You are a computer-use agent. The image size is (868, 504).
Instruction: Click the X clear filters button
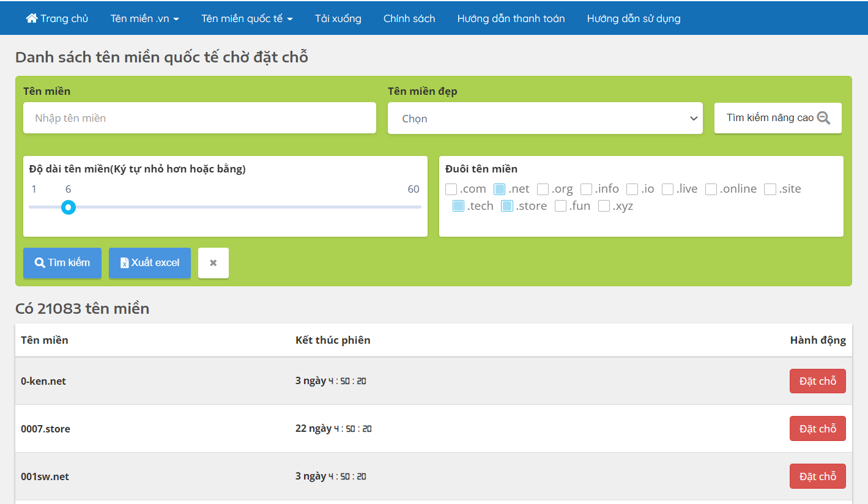click(213, 263)
